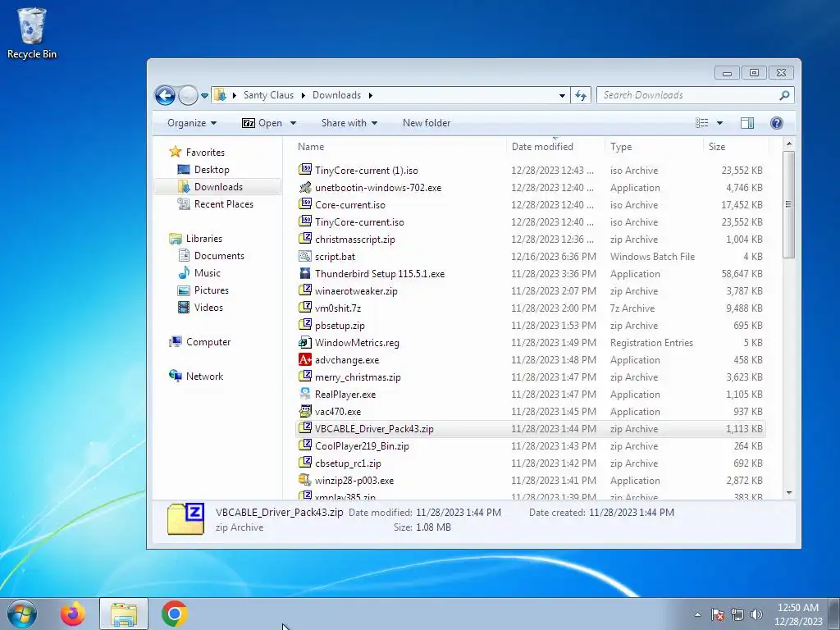Select unetbootin-windows-702.exe icon
840x630 pixels.
click(305, 188)
